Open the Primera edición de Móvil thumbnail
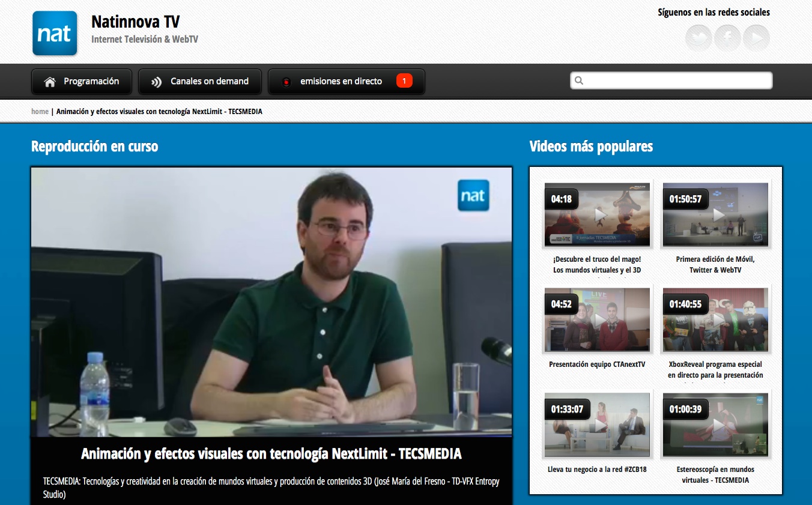This screenshot has width=812, height=505. coord(715,214)
